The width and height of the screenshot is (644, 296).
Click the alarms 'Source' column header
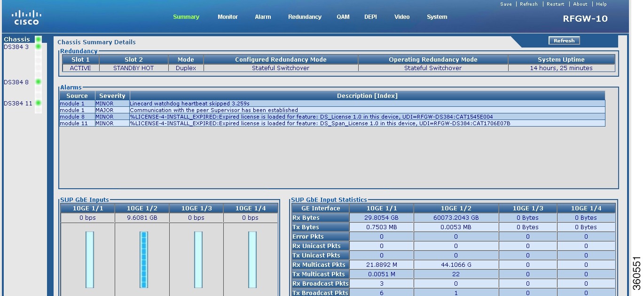(77, 96)
